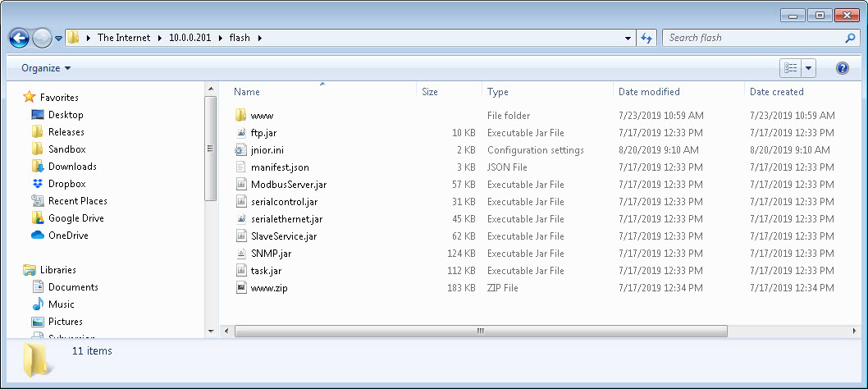Open the view options dropdown arrow
The image size is (868, 389).
808,68
